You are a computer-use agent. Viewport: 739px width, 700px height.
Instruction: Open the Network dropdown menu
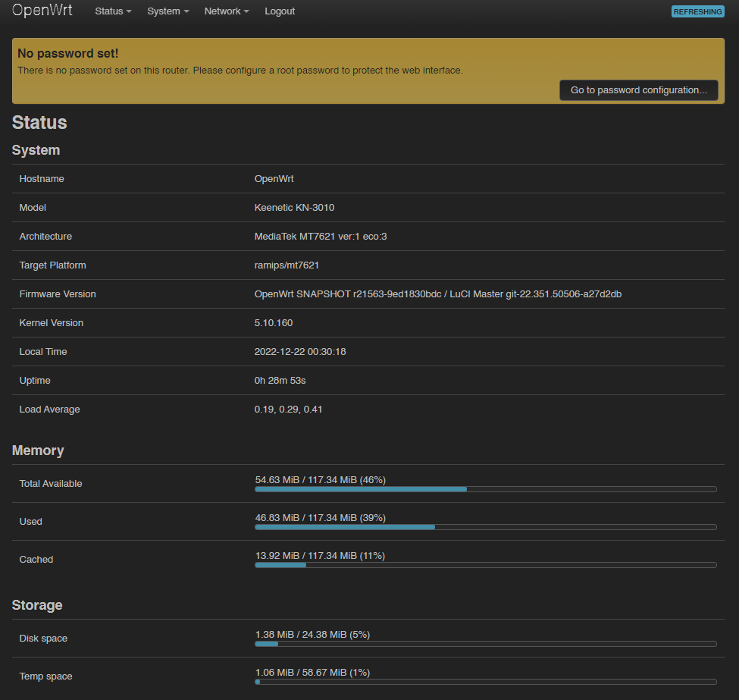226,11
